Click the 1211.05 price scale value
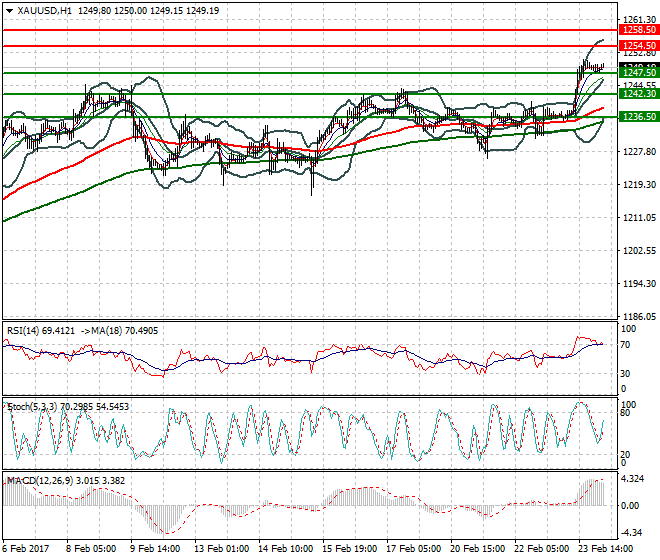The height and width of the screenshot is (560, 660). click(x=639, y=218)
